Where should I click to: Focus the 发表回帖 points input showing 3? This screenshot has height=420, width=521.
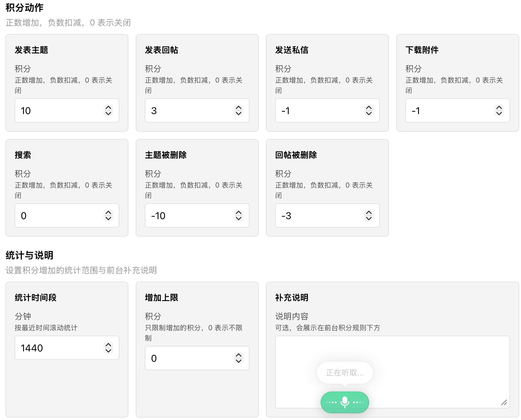click(197, 110)
